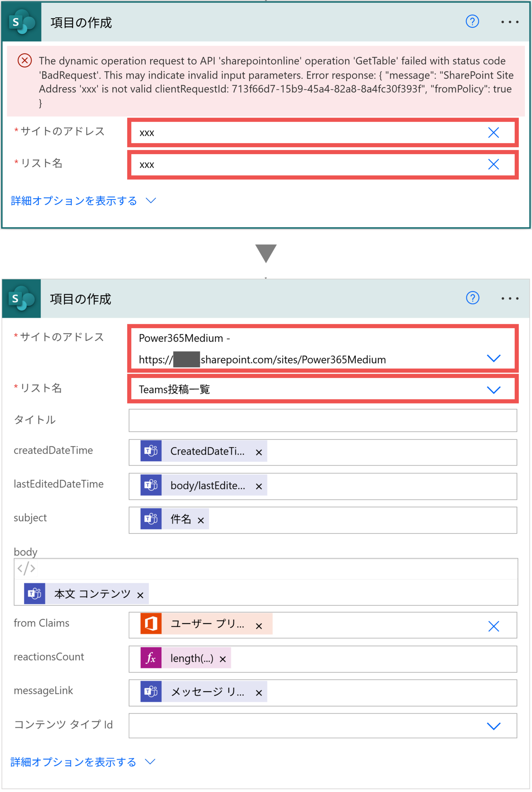Clear the from Claims field with blue X
This screenshot has width=532, height=792.
(493, 626)
